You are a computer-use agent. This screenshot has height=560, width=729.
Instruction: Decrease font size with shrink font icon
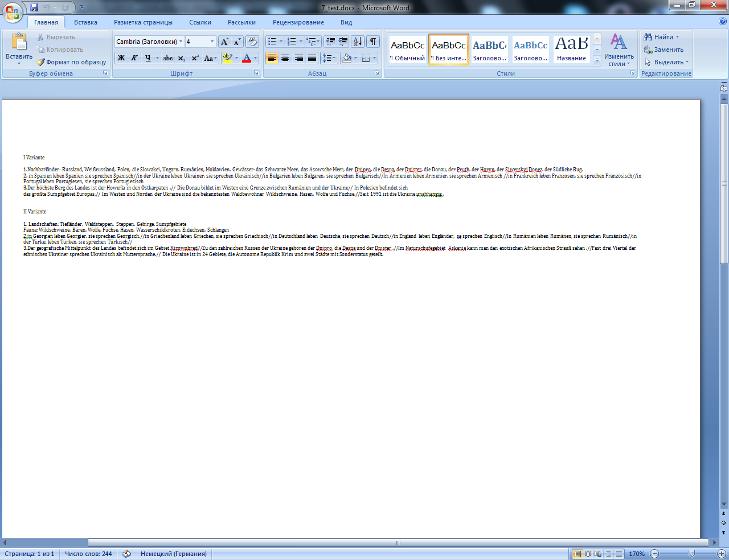[237, 42]
